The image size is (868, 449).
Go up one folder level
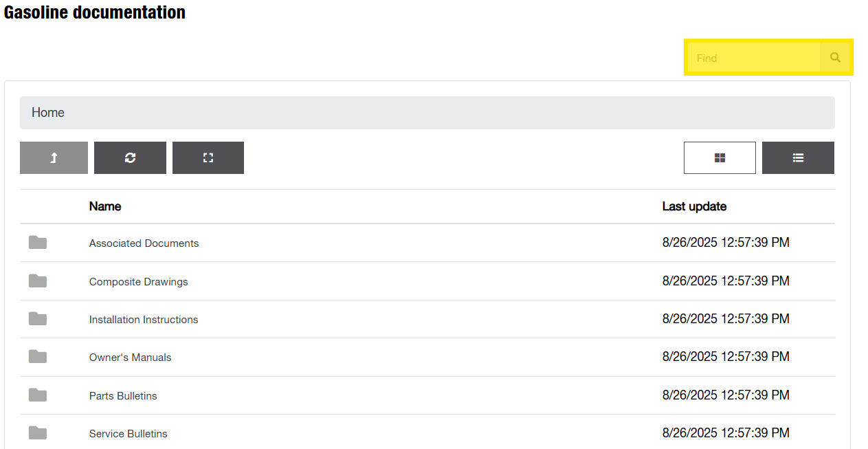point(54,157)
